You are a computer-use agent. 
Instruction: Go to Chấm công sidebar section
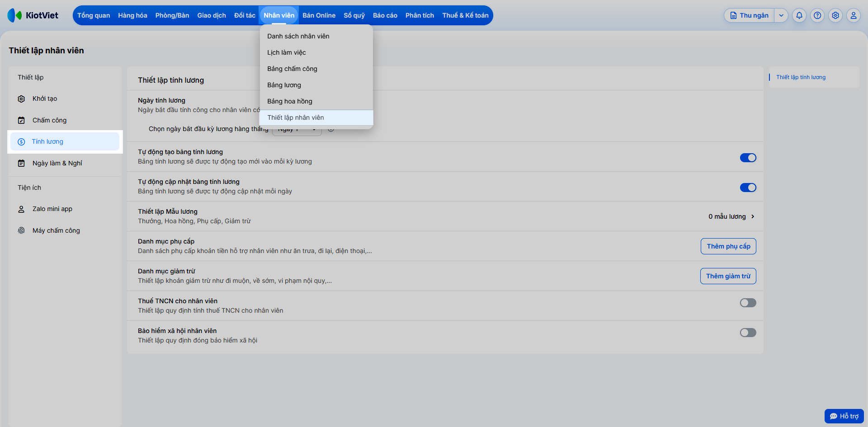[x=65, y=120]
